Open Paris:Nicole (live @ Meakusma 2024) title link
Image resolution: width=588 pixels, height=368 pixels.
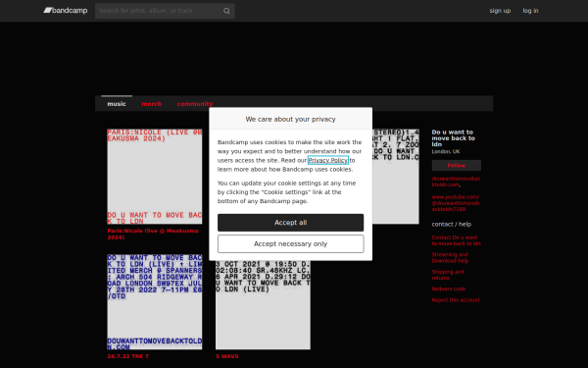153,234
